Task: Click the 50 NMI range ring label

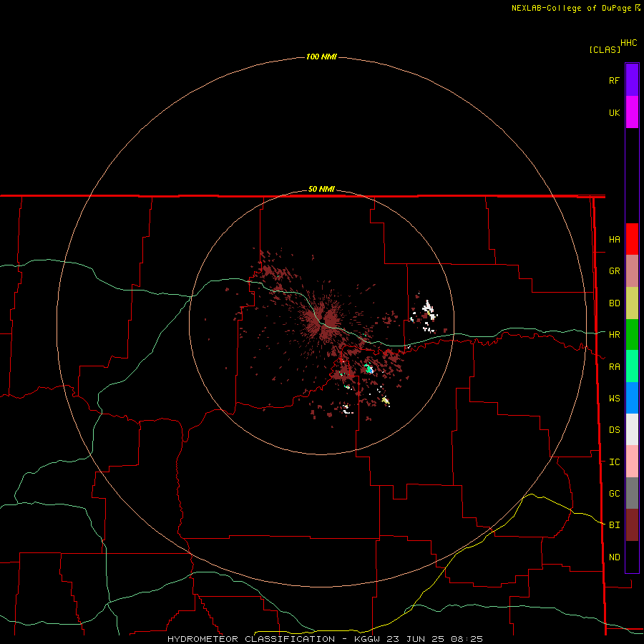Action: [321, 189]
